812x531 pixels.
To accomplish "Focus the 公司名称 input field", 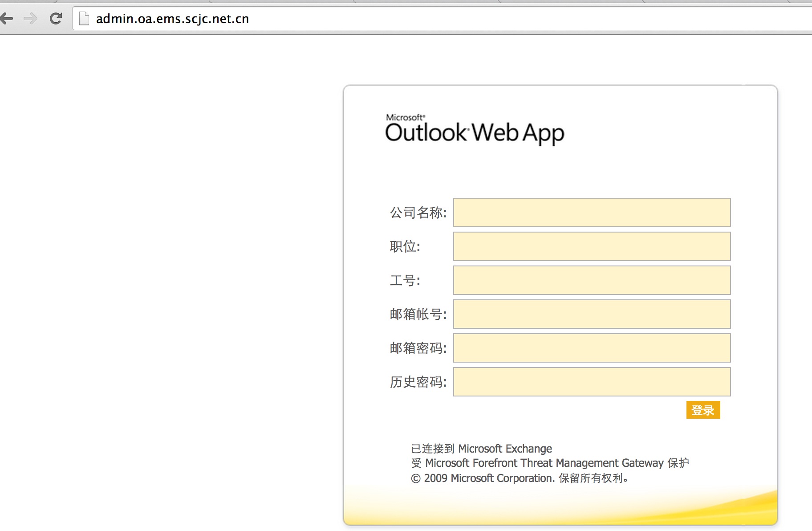I will point(592,212).
